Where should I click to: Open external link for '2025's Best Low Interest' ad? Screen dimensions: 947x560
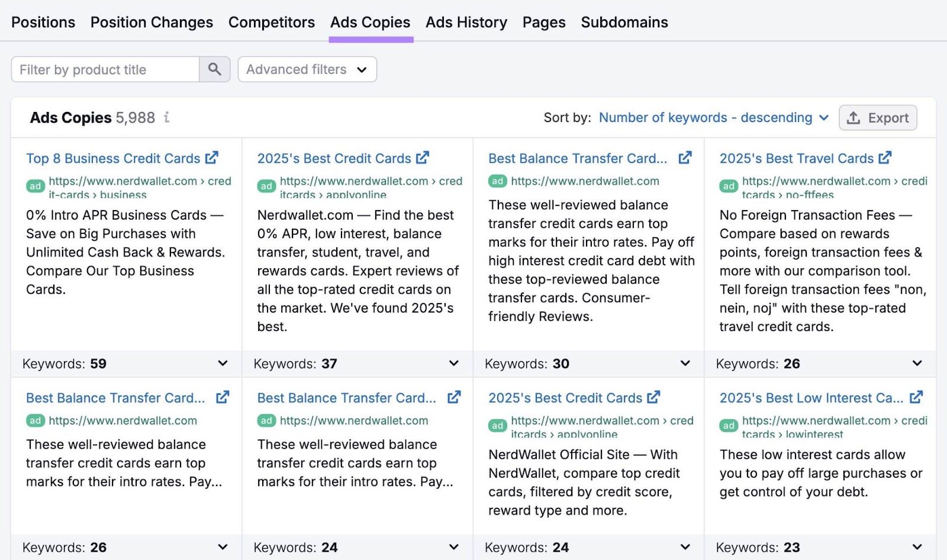916,397
